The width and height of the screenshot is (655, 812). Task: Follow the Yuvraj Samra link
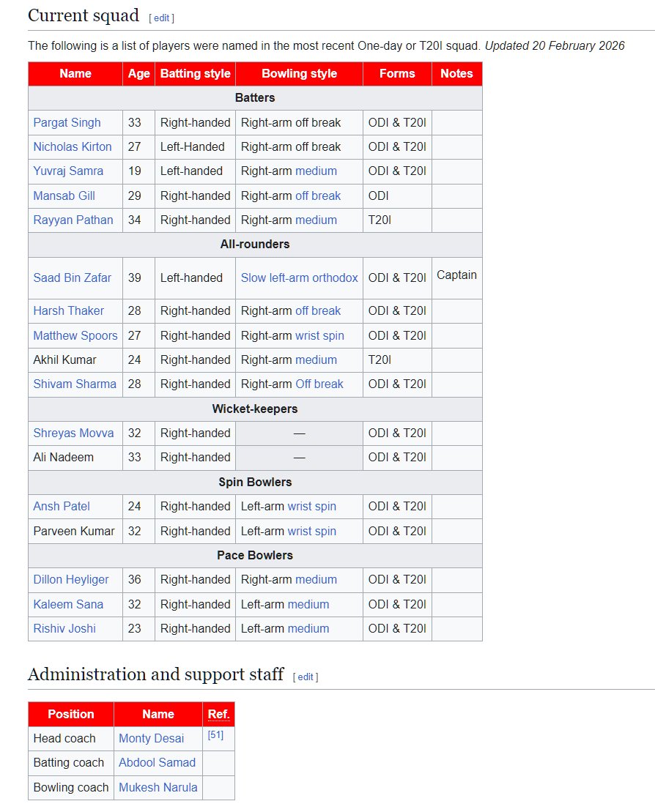pos(68,171)
